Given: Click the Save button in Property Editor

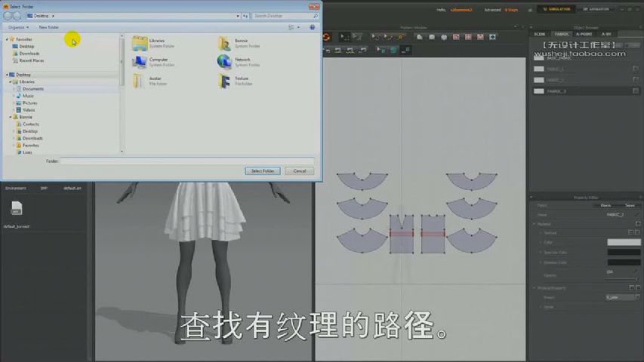Looking at the screenshot, I should click(630, 205).
